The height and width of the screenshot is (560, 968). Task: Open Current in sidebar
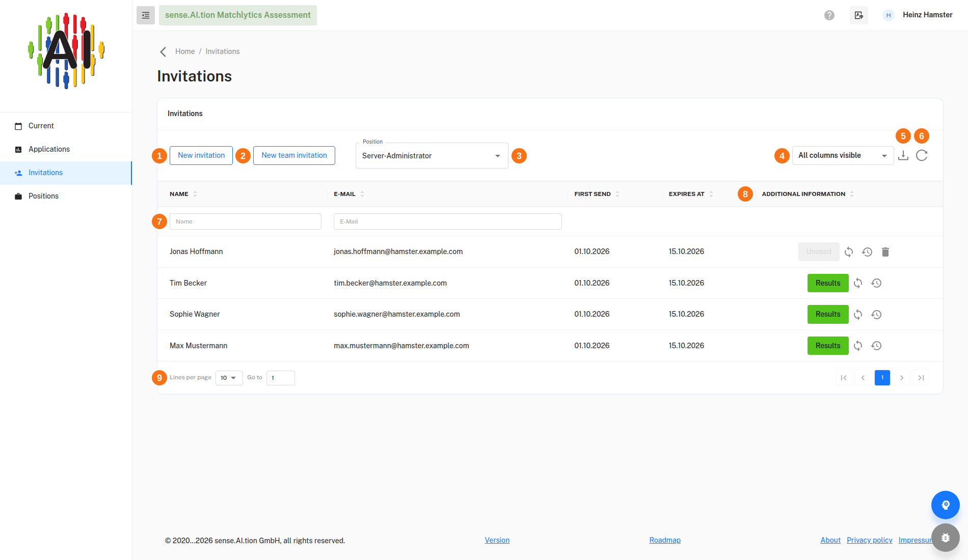pos(66,126)
